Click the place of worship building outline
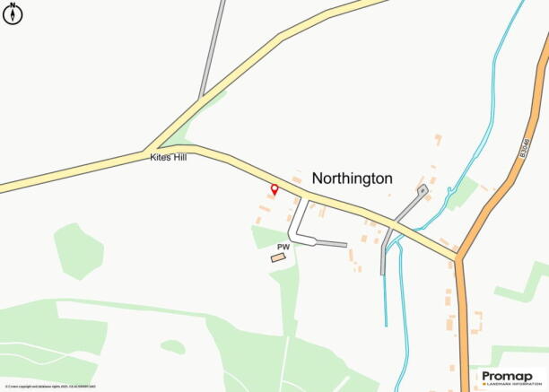This screenshot has width=549, height=392. pyautogui.click(x=278, y=257)
